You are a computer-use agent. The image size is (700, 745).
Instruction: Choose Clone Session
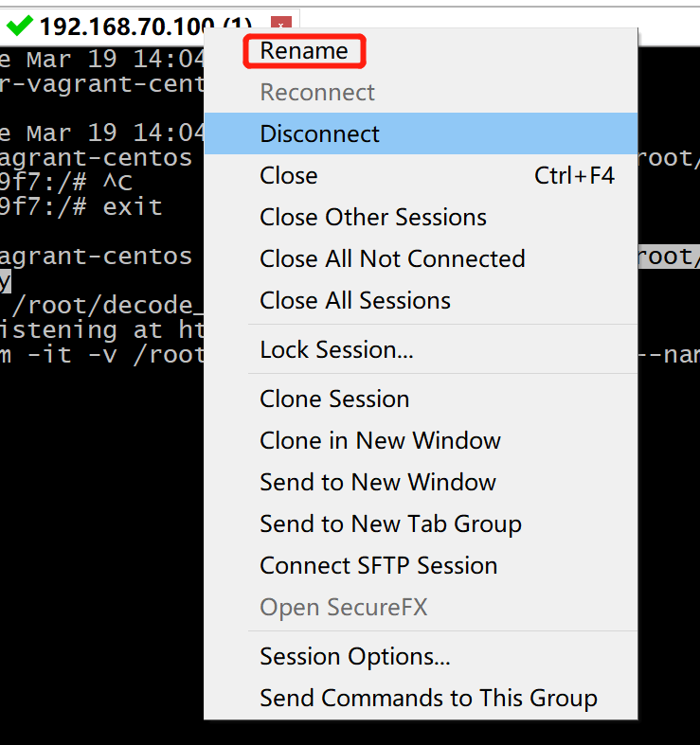pos(334,399)
